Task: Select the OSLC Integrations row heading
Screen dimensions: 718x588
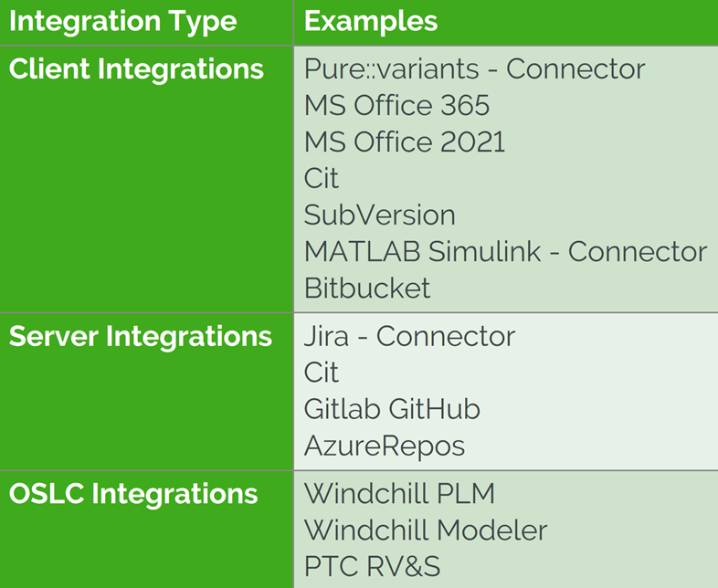Action: pyautogui.click(x=133, y=494)
